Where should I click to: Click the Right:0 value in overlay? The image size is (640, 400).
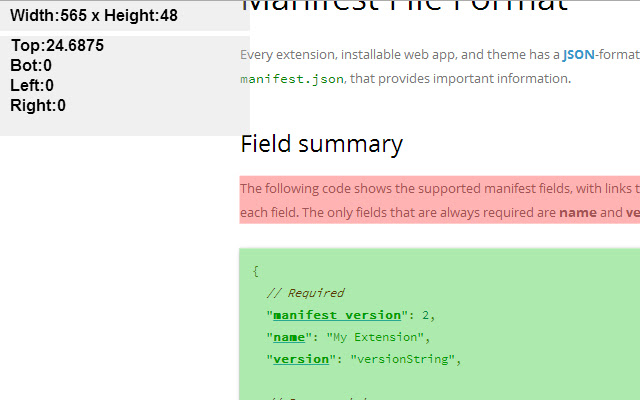(38, 106)
